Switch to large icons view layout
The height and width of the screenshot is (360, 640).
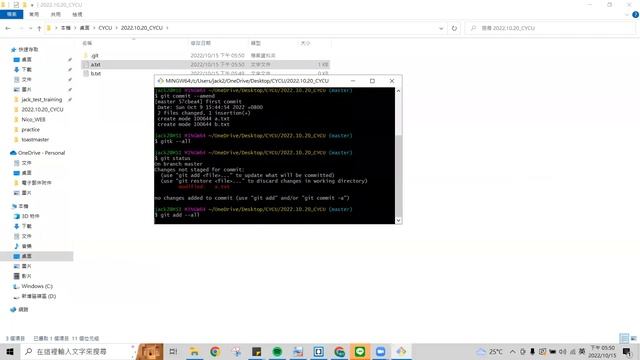633,338
